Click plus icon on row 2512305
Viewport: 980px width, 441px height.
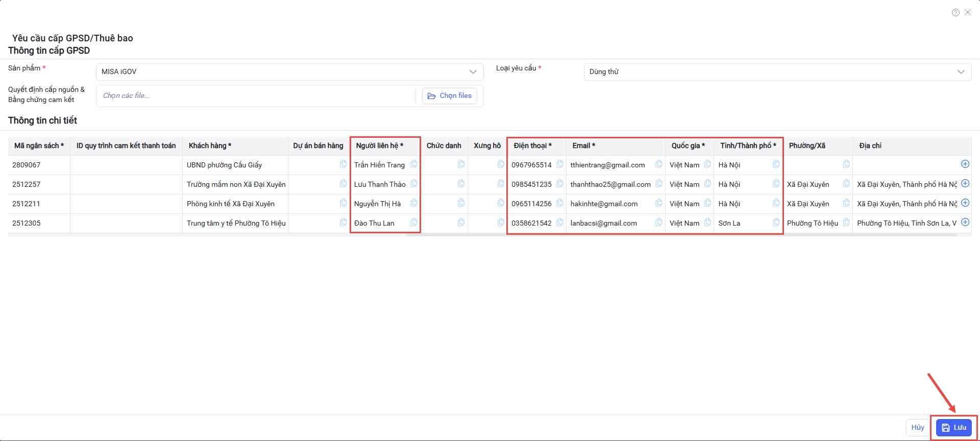965,222
